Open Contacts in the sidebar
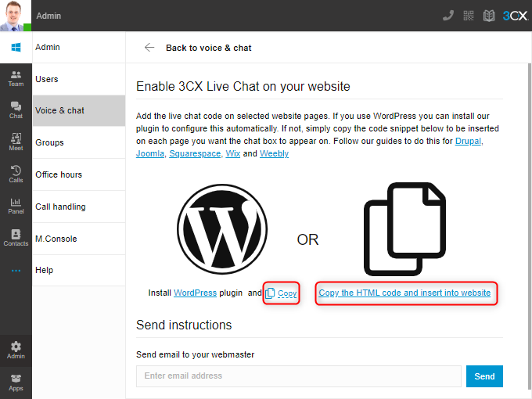 16,238
